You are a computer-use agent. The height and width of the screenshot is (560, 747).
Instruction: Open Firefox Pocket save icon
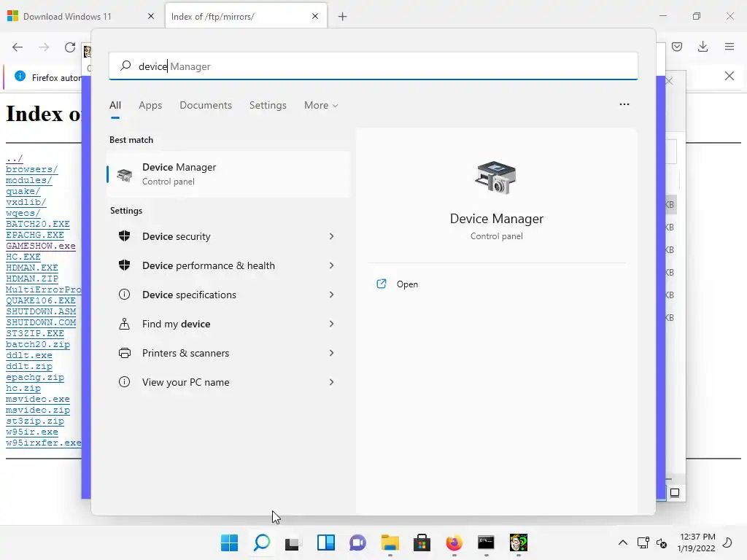pyautogui.click(x=677, y=47)
